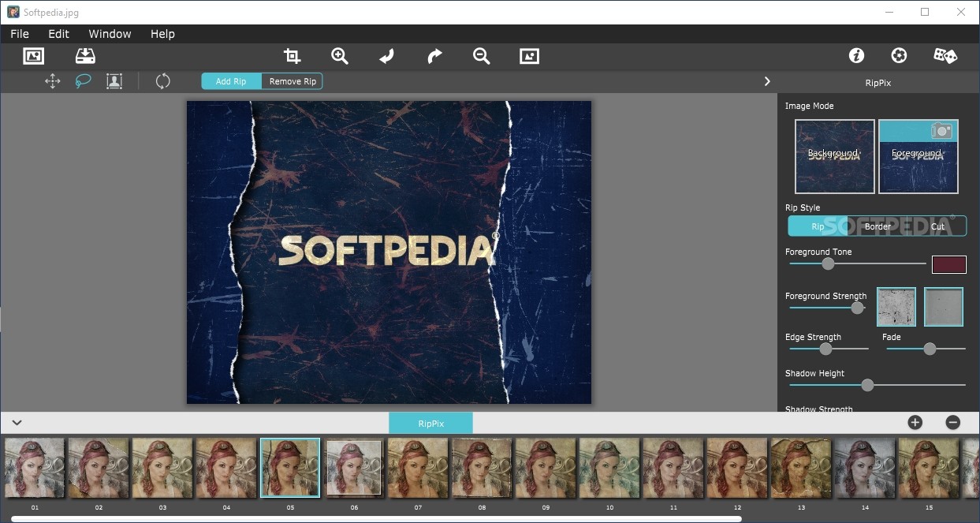This screenshot has height=523, width=980.
Task: Select preset thumbnail 06
Action: pos(354,468)
